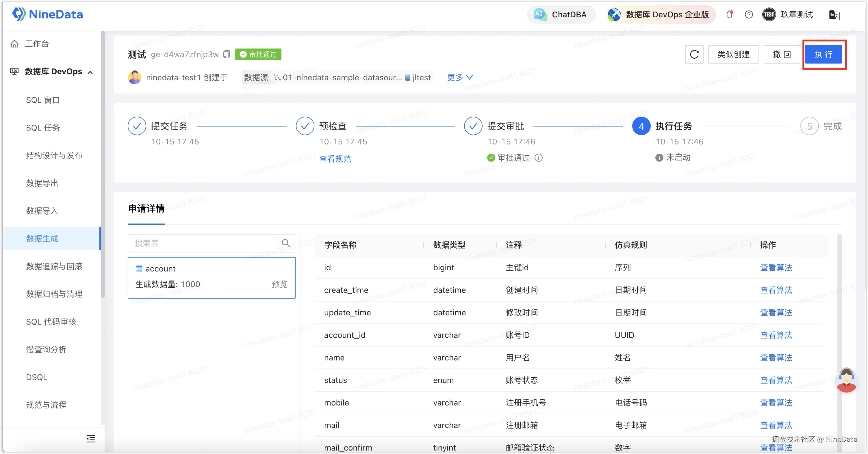This screenshot has height=454, width=868.
Task: Click 预览 on the account table card
Action: pyautogui.click(x=279, y=284)
